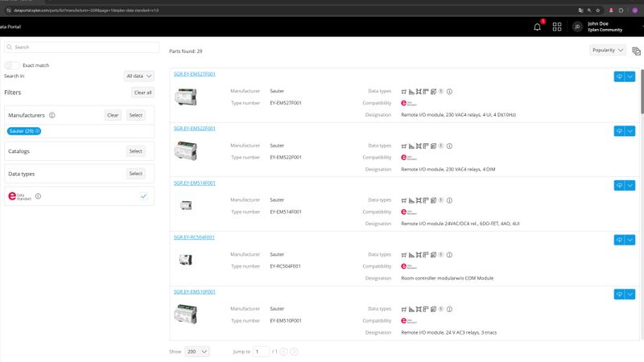Click the compatibility Data Standard logo for EY-EM522F001
Image resolution: width=644 pixels, height=362 pixels.
(x=409, y=158)
